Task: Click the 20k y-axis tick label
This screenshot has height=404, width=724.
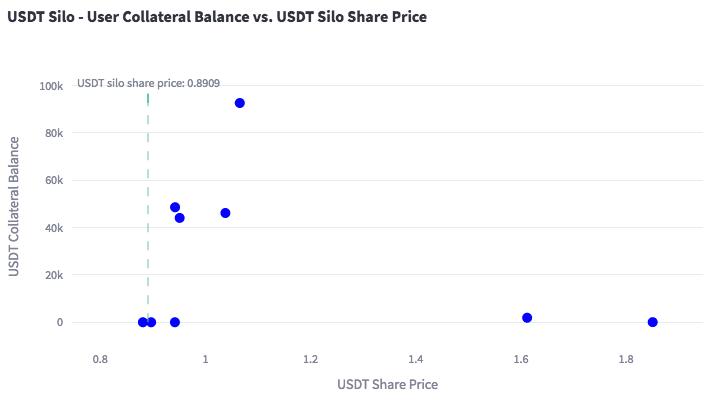Action: [x=54, y=275]
